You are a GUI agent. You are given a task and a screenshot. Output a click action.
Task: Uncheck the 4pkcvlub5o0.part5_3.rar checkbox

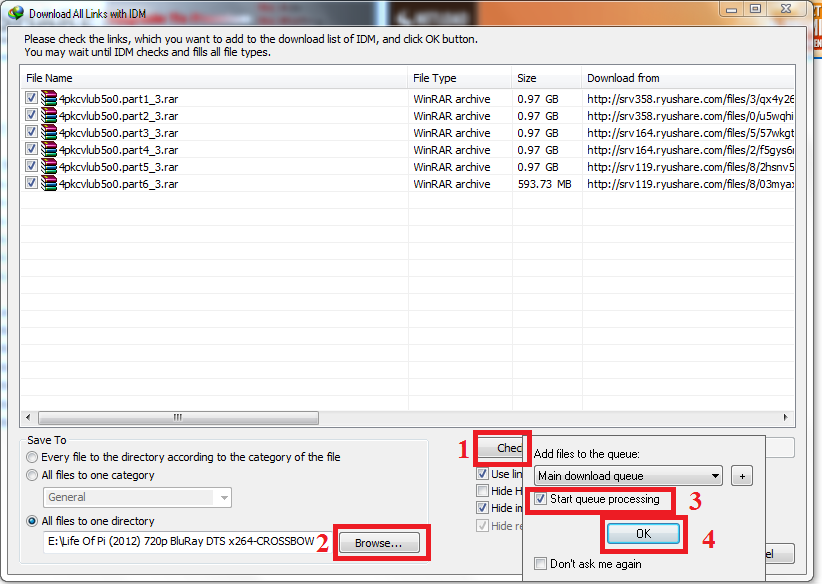pyautogui.click(x=31, y=166)
